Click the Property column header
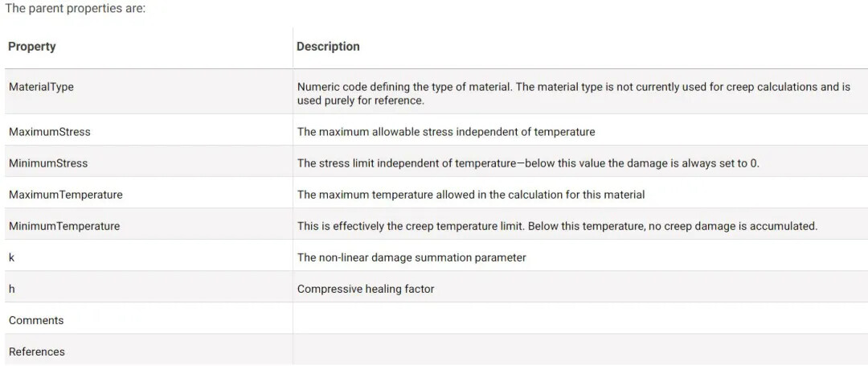 point(32,47)
